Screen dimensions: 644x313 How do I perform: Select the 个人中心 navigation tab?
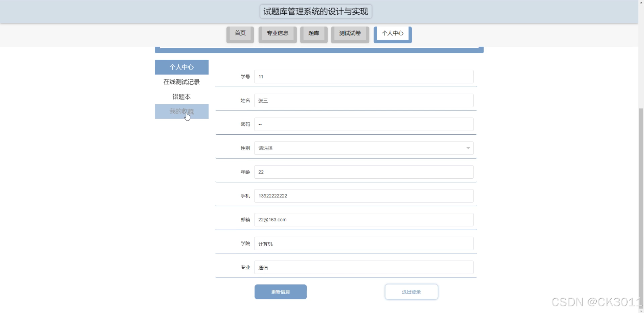(392, 33)
